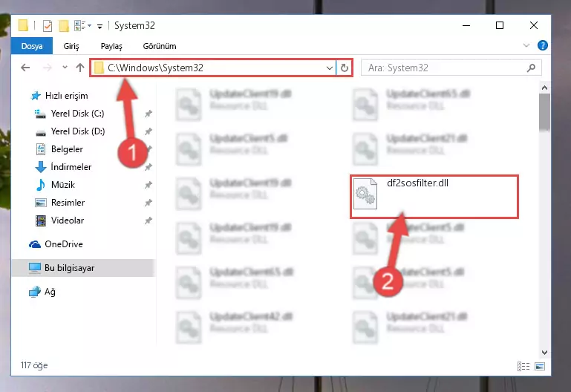The image size is (571, 392).
Task: Open Resimler folder
Action: [x=68, y=203]
